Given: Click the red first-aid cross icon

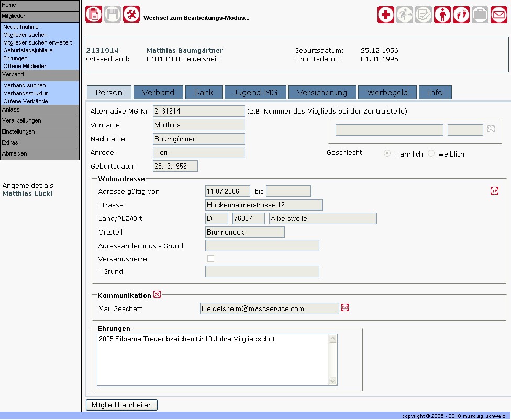Looking at the screenshot, I should pos(386,15).
